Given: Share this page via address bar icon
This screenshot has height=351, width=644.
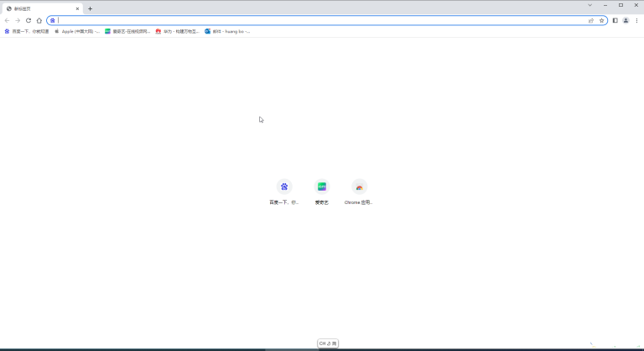Looking at the screenshot, I should click(x=591, y=21).
